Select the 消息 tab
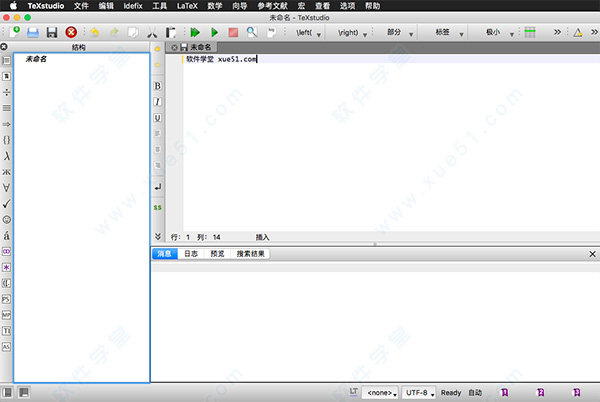 point(165,254)
